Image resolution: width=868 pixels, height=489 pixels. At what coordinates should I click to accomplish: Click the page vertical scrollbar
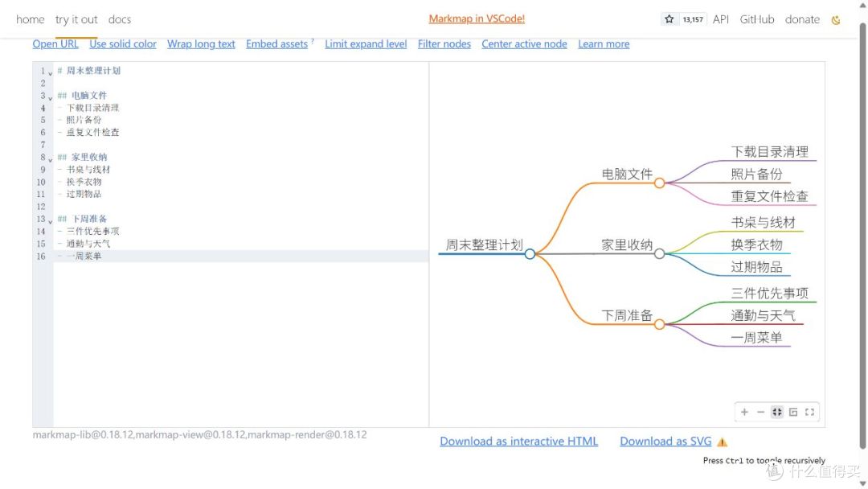pos(862,236)
